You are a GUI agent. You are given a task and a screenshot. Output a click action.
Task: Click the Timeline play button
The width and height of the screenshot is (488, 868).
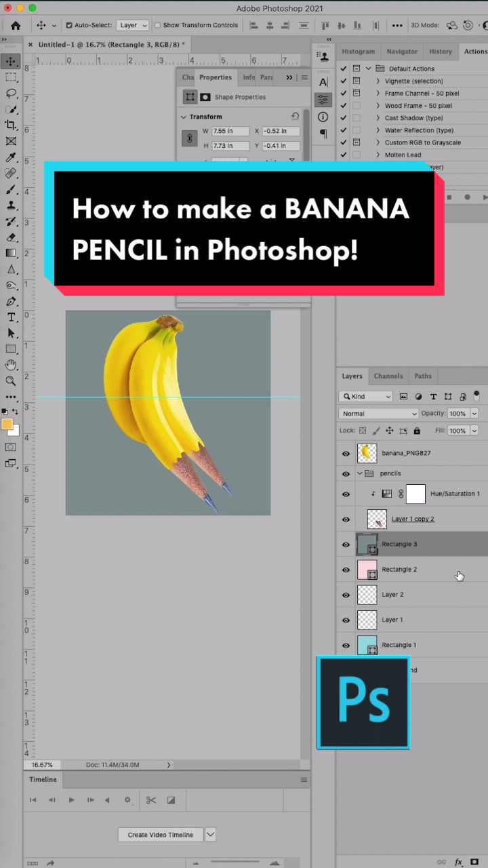click(71, 800)
